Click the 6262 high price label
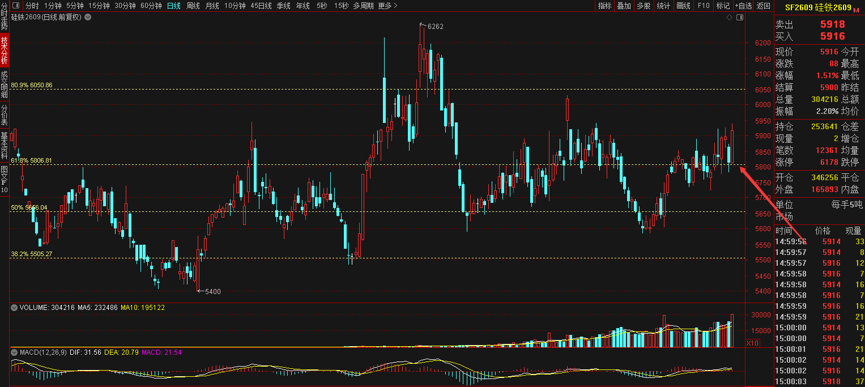This screenshot has width=865, height=387. 435,25
